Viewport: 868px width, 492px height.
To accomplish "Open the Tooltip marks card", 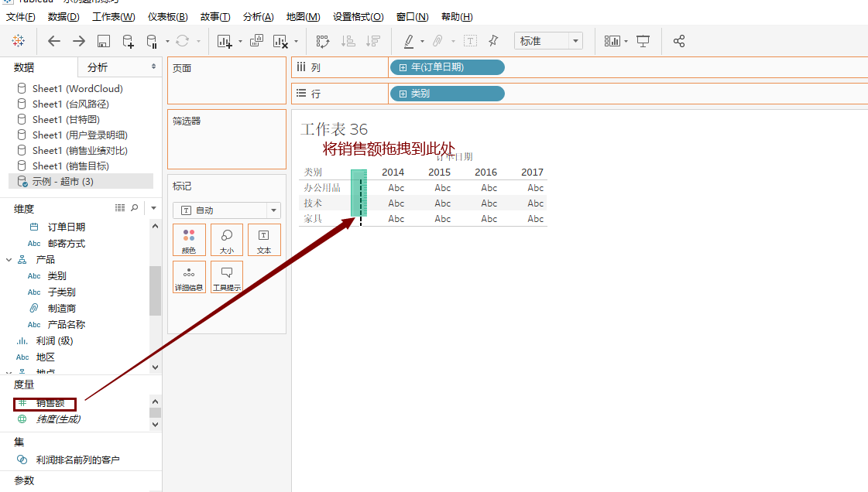I will coord(226,277).
